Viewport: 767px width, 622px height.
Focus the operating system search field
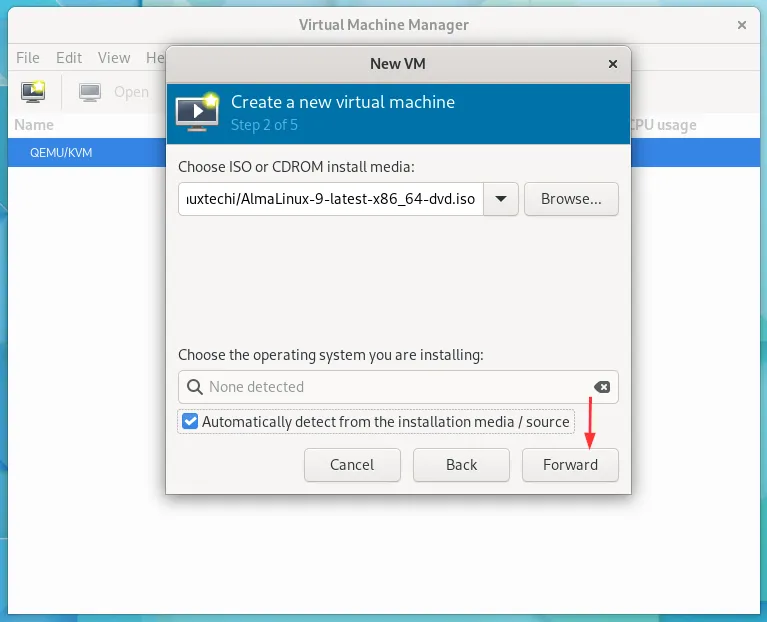point(398,387)
